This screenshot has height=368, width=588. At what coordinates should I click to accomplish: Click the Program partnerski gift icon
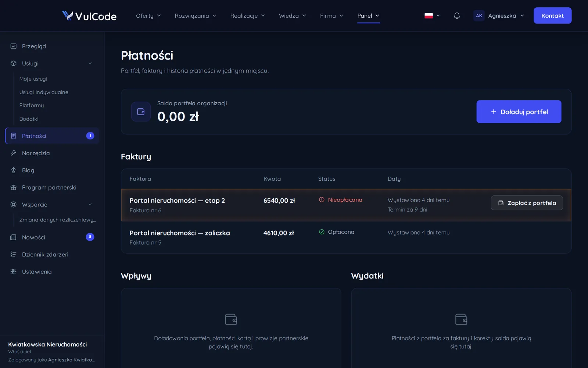click(14, 187)
